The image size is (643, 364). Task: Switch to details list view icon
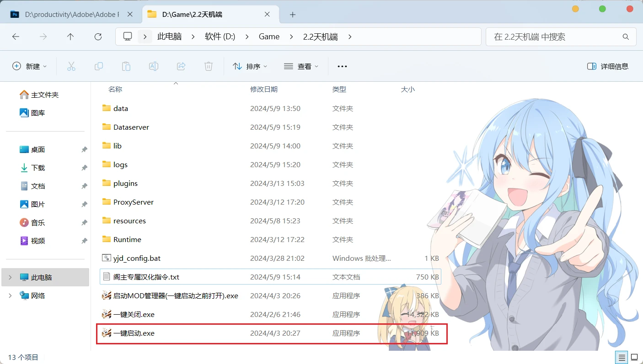(622, 357)
